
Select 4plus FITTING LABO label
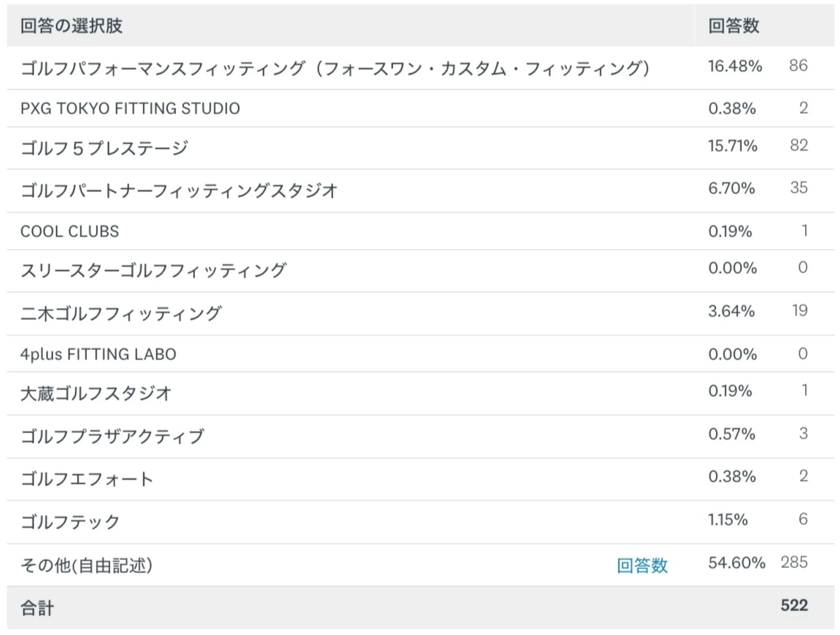pos(98,354)
